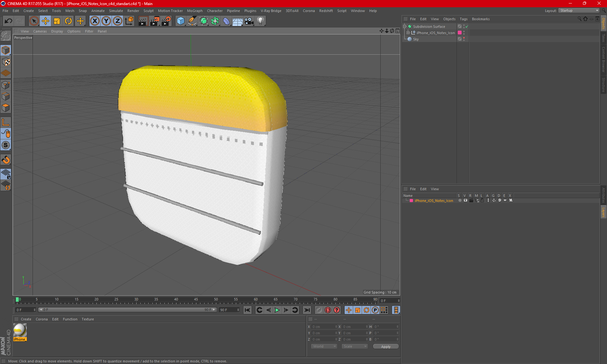Screen dimensions: 607x364
Task: Open Object Manager Tags menu
Action: coord(463,19)
